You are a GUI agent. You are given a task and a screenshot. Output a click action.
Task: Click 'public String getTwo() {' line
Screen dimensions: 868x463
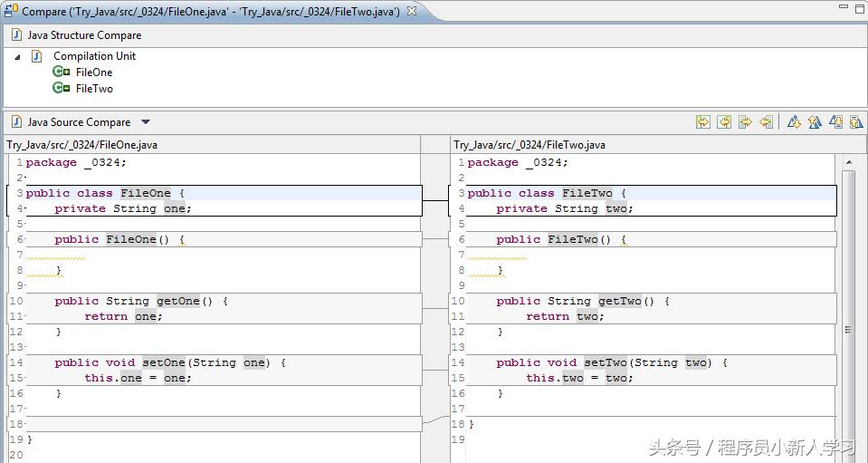coord(583,302)
